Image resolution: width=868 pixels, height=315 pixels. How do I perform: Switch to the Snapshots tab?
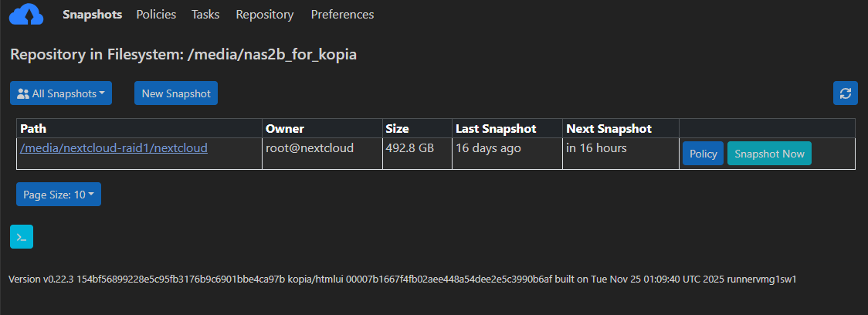[93, 15]
